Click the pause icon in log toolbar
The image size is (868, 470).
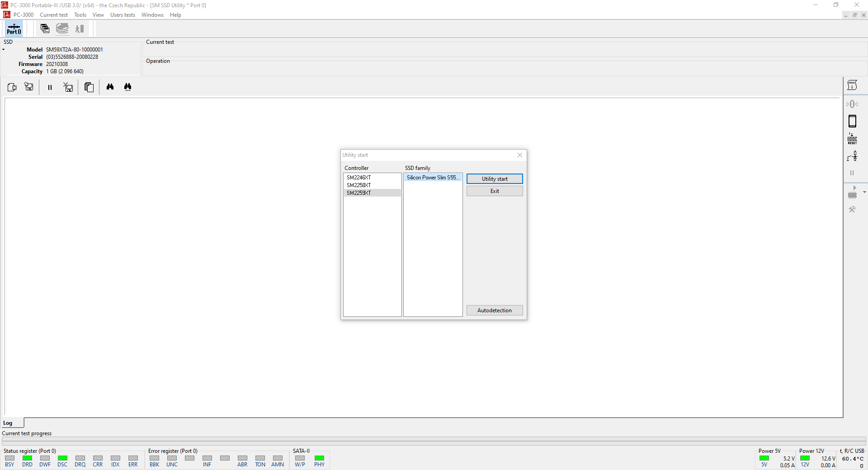tap(50, 88)
